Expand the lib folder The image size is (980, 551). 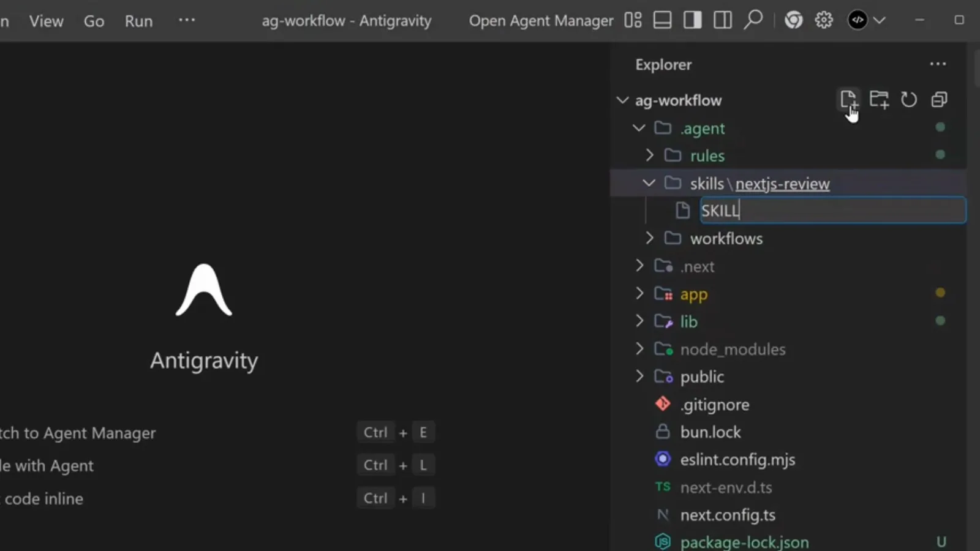coord(639,321)
